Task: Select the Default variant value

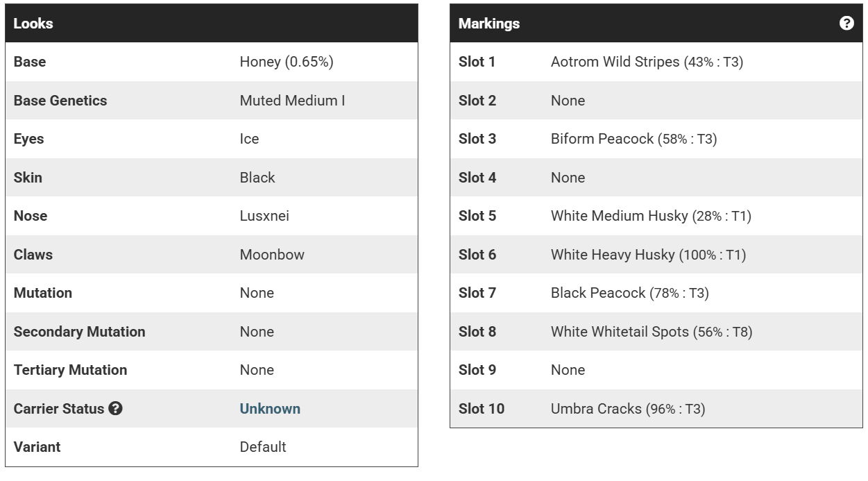Action: click(263, 447)
